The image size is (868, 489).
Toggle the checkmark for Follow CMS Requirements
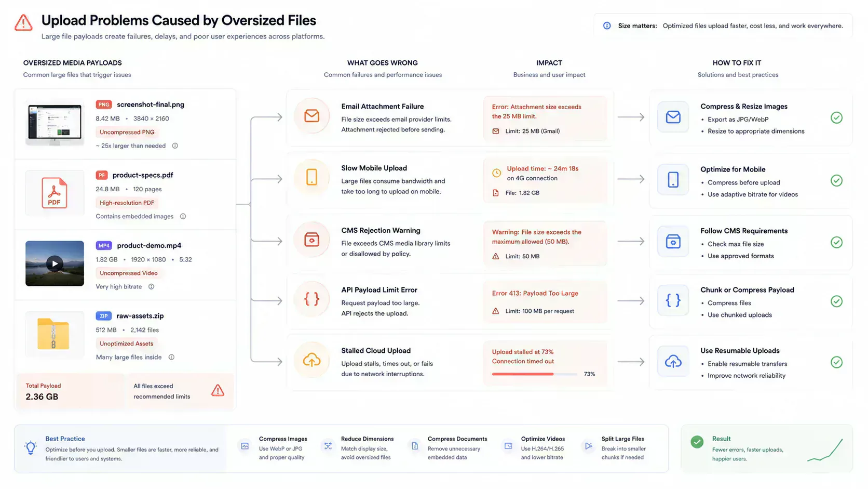click(x=836, y=243)
